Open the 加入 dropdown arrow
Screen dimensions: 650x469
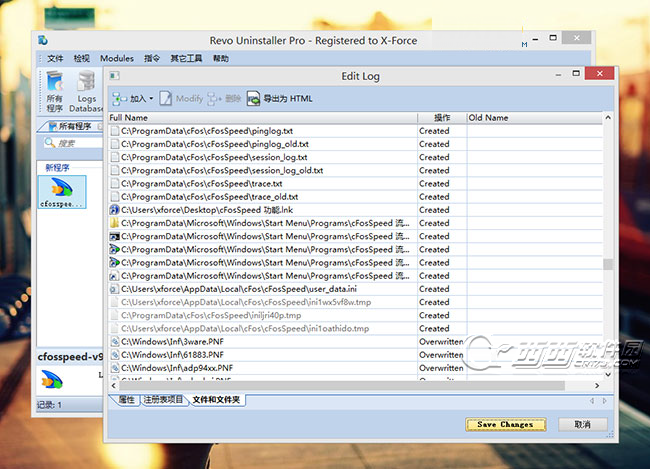pyautogui.click(x=151, y=99)
